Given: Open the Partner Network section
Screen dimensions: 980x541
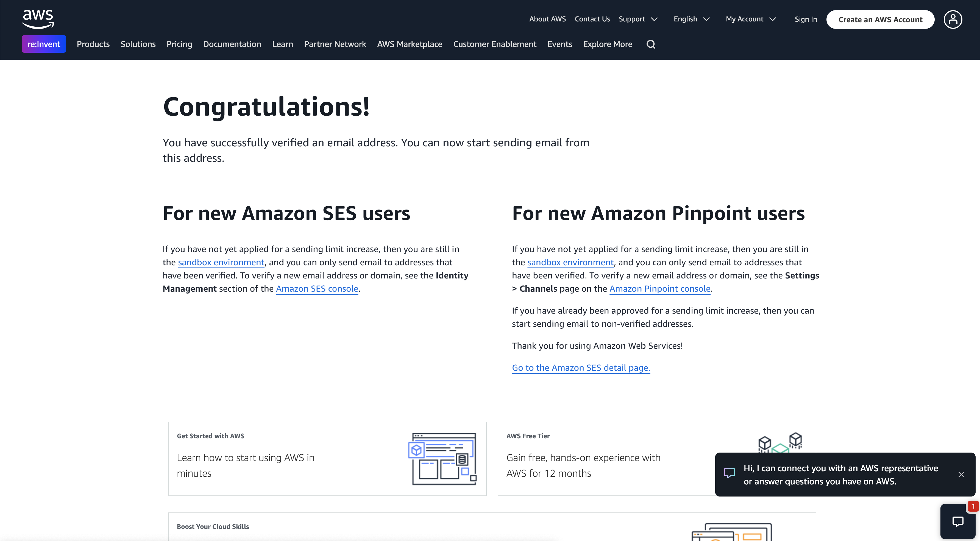Looking at the screenshot, I should click(335, 44).
